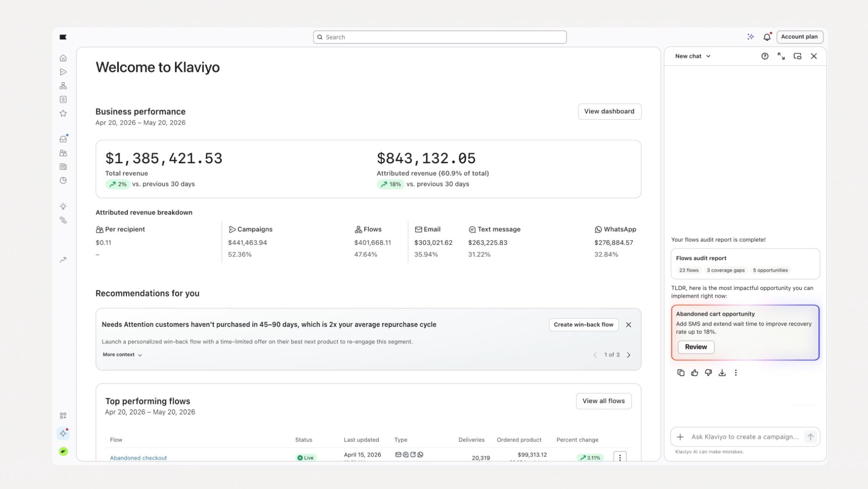Open the Reviews star sidebar icon
Image resolution: width=868 pixels, height=489 pixels.
click(x=63, y=113)
